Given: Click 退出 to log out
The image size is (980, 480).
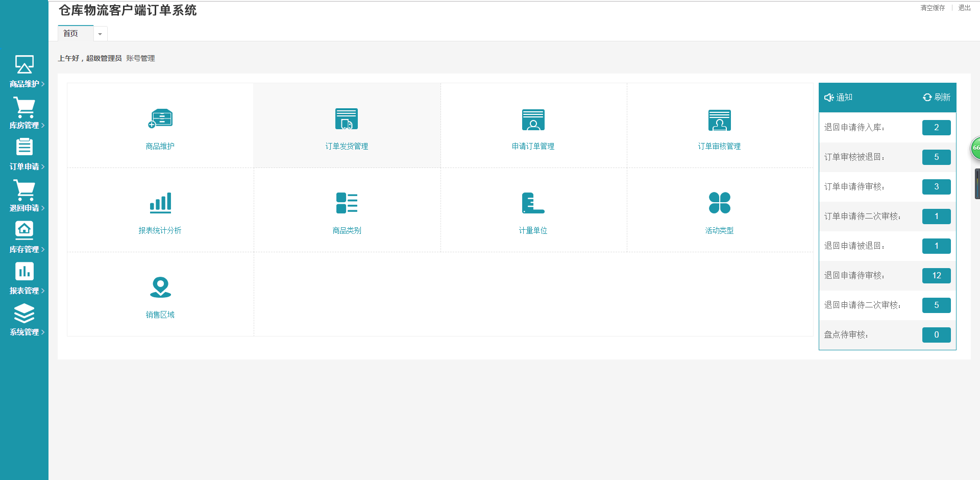Looking at the screenshot, I should point(964,8).
